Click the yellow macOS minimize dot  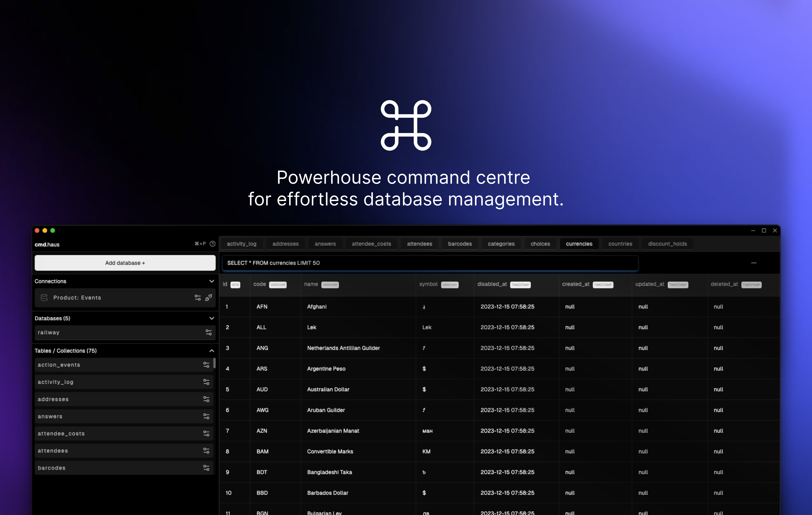point(45,231)
